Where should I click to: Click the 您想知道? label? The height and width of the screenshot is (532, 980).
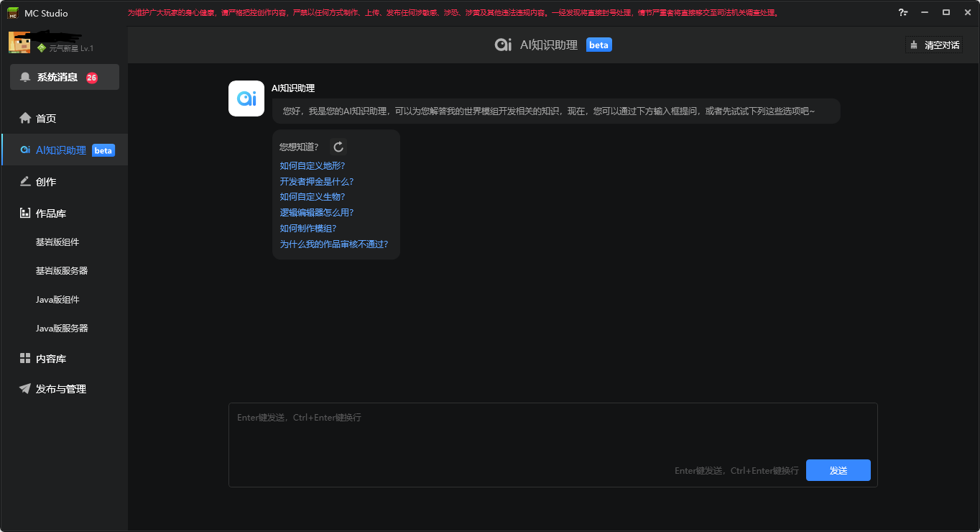299,147
